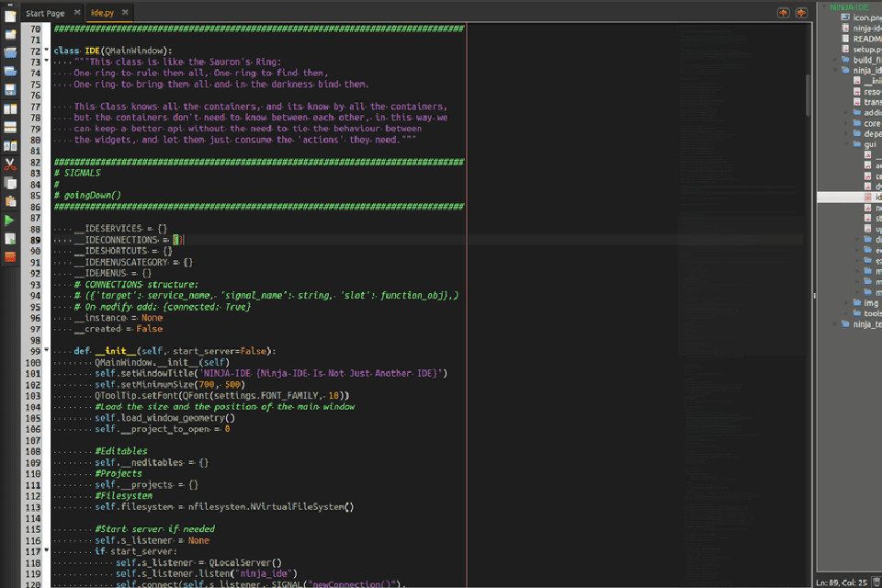
Task: Expand the build_files folder arrow
Action: (835, 60)
